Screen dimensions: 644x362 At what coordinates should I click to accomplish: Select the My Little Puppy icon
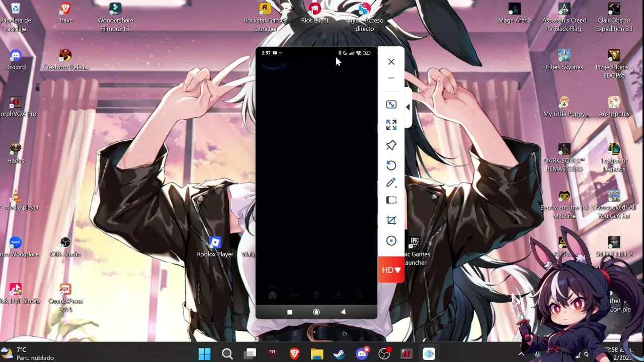564,107
